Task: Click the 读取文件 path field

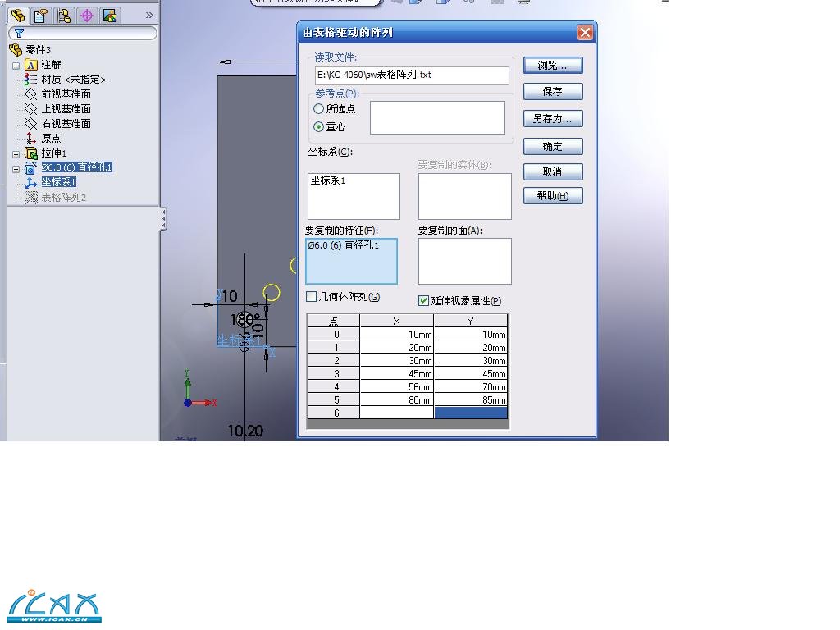Action: (412, 75)
